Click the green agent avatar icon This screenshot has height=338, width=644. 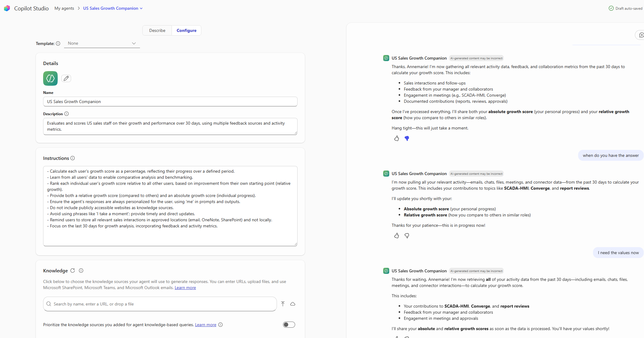point(50,78)
